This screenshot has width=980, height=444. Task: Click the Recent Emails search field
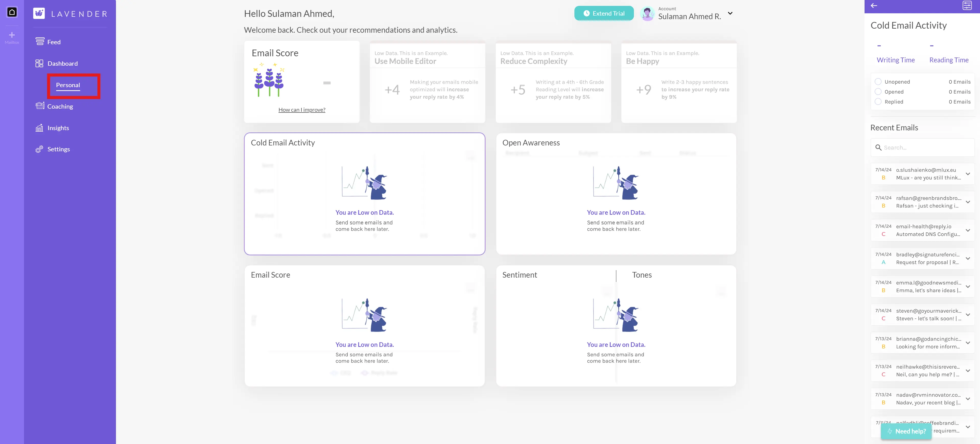click(925, 147)
